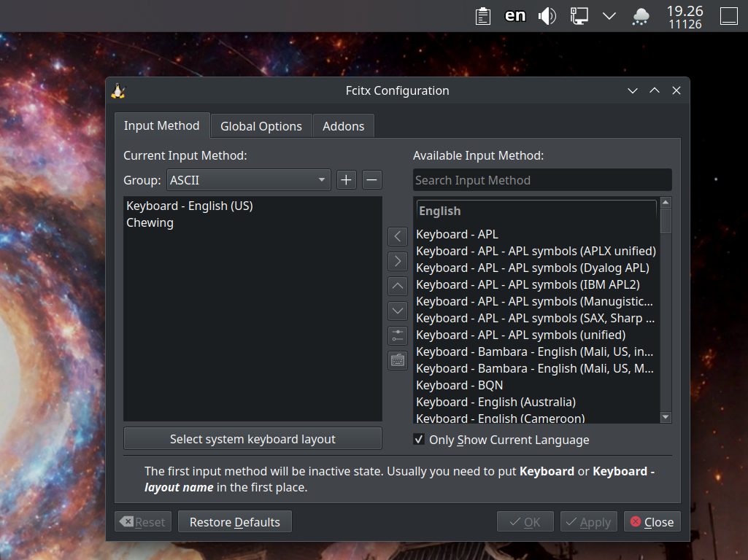
Task: Click the right arrow to remove input method
Action: 398,261
